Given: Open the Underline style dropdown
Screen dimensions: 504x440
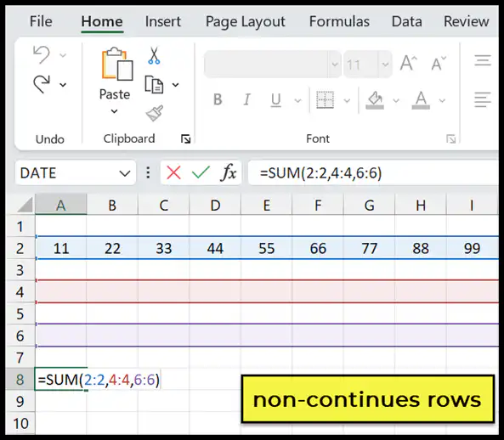Looking at the screenshot, I should (x=298, y=100).
